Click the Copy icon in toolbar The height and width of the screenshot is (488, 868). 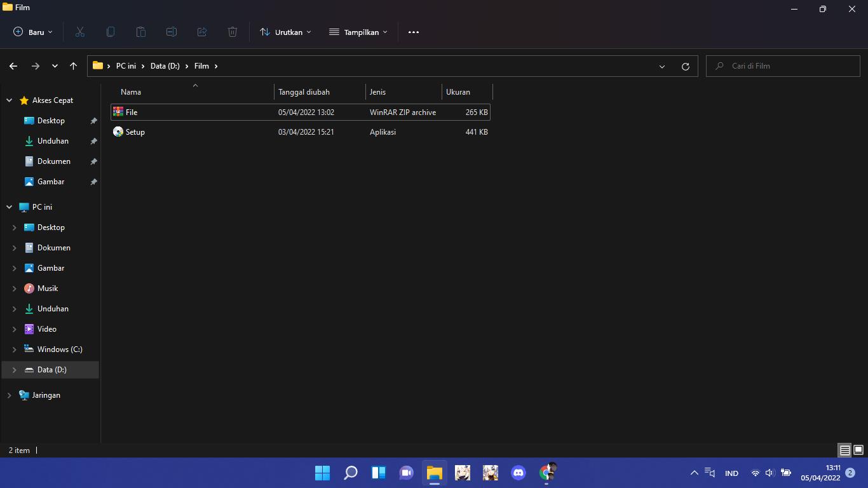(111, 32)
